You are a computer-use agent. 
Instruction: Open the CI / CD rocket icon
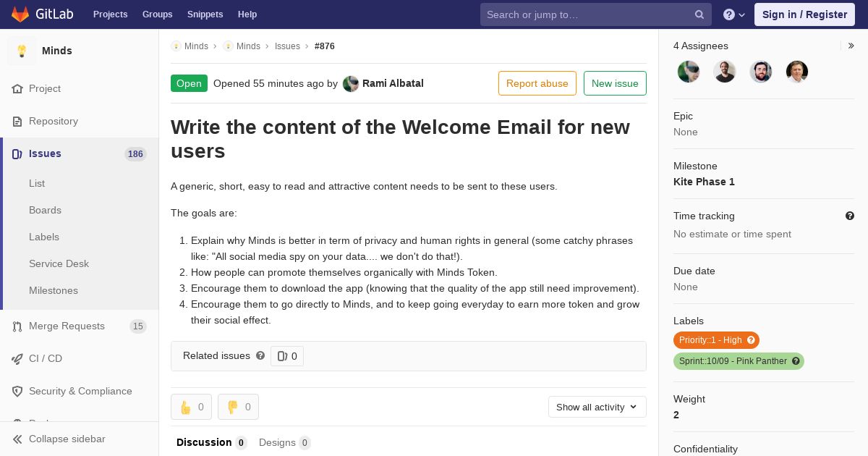[x=17, y=359]
